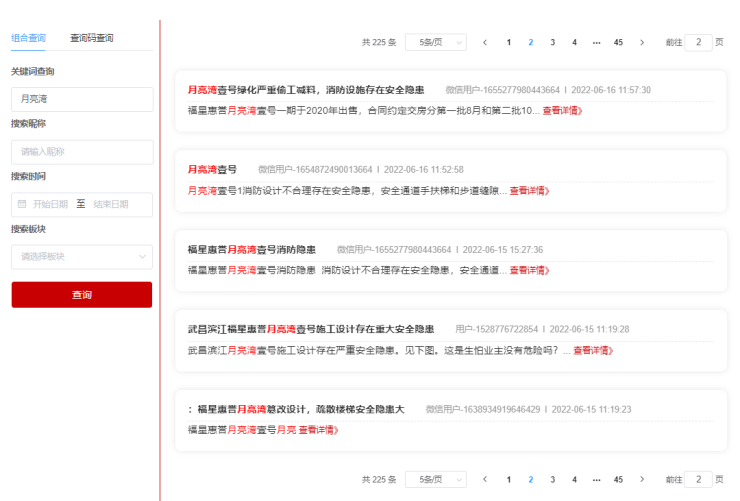Switch to the 组合查询 tab
The image size is (740, 501).
click(x=28, y=38)
